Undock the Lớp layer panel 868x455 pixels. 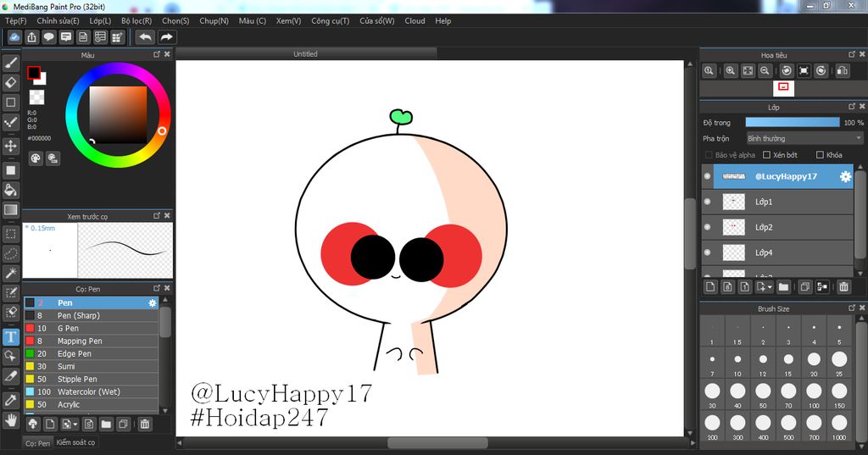852,106
